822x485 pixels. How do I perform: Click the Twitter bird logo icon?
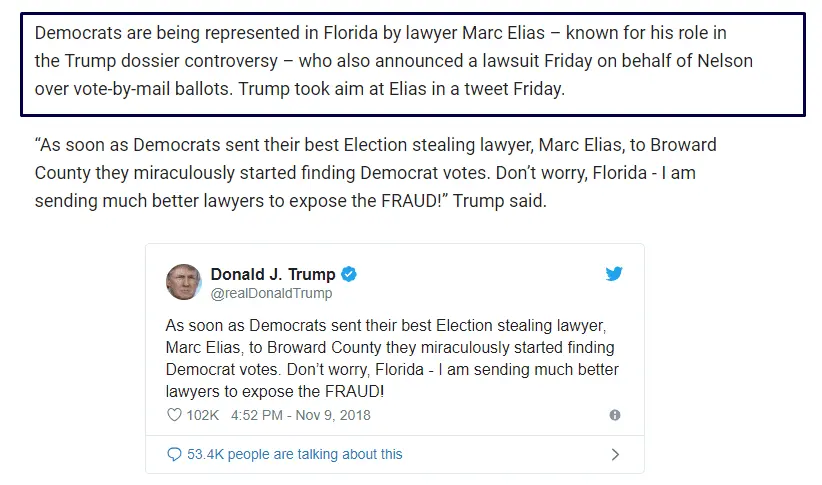[614, 273]
